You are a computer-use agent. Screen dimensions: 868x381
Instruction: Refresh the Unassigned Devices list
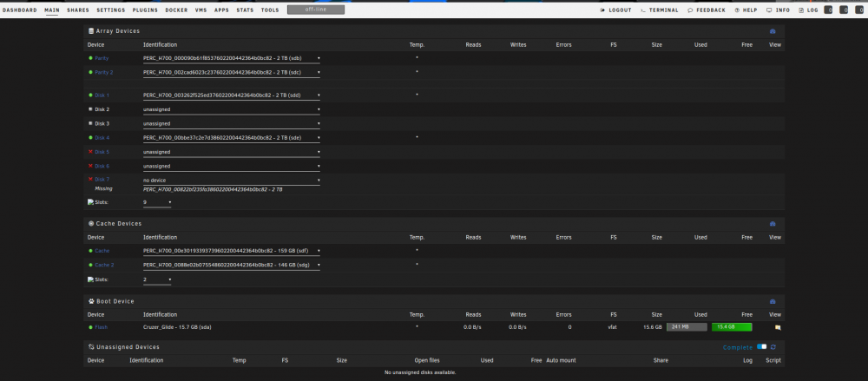click(773, 347)
